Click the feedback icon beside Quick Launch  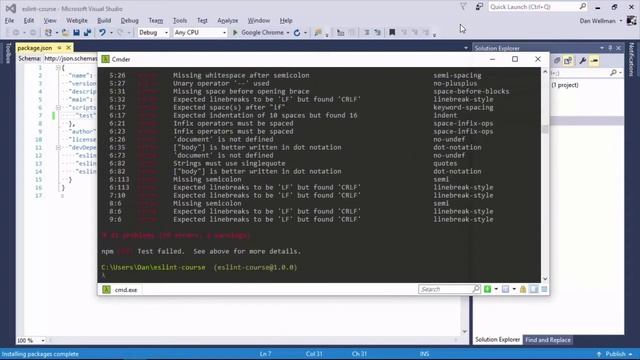[479, 7]
